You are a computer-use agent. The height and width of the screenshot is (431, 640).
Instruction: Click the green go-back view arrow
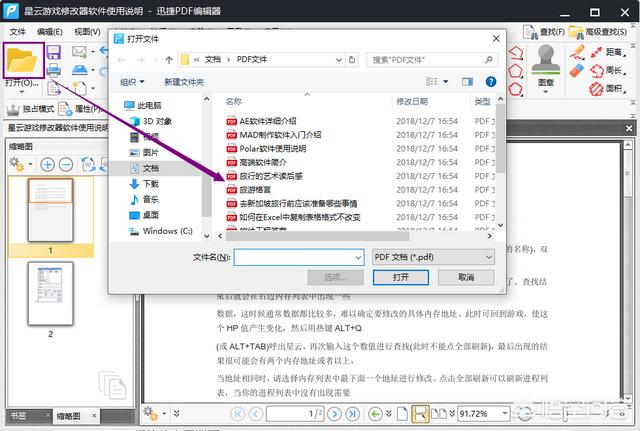[376, 414]
